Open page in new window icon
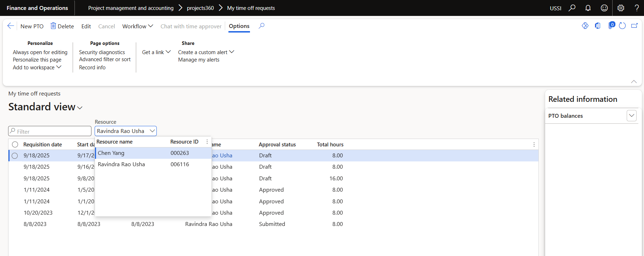 pos(634,26)
